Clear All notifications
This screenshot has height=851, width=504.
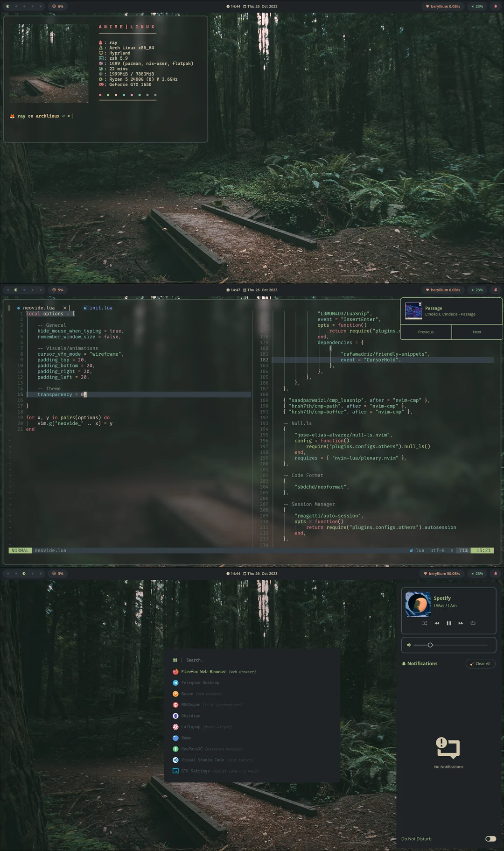coord(480,664)
